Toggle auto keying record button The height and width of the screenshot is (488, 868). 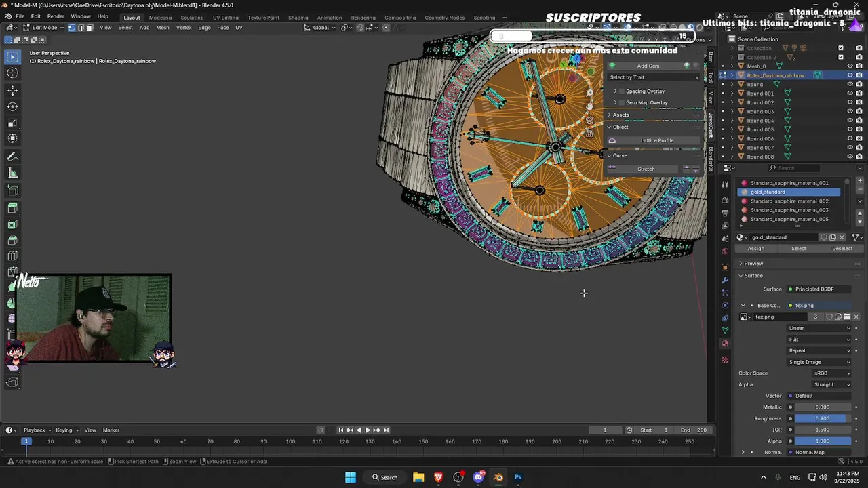pos(321,430)
